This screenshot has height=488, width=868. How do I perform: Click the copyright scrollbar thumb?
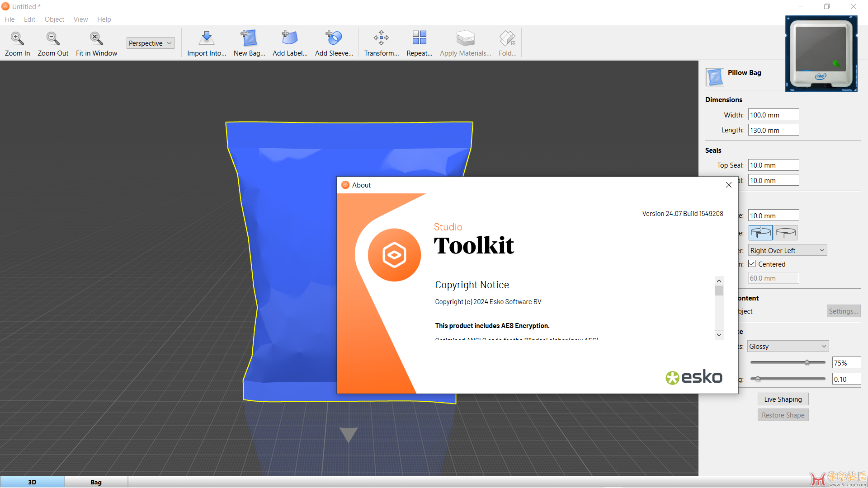(719, 291)
